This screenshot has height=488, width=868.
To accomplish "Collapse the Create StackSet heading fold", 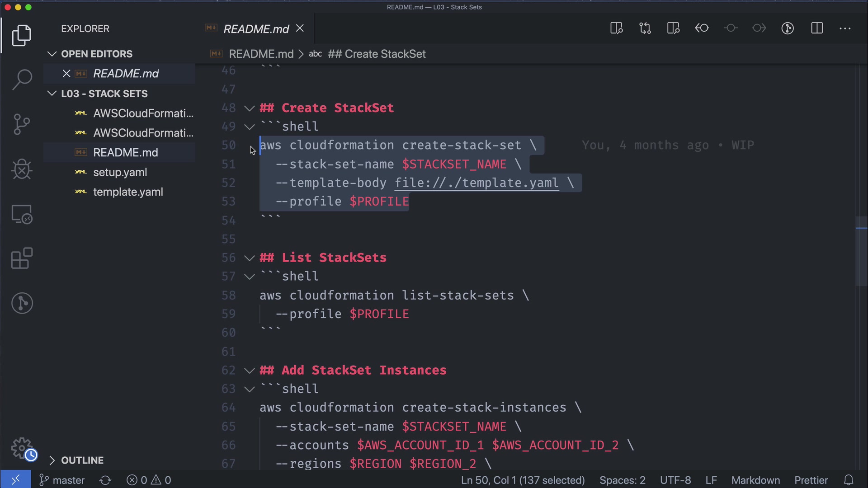I will pos(250,108).
